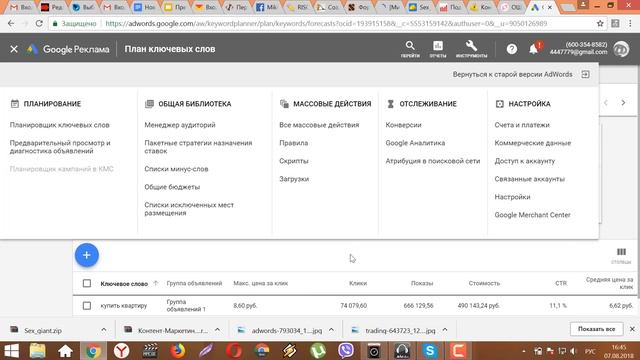
Task: Open Настройки menu entry
Action: coord(512,197)
